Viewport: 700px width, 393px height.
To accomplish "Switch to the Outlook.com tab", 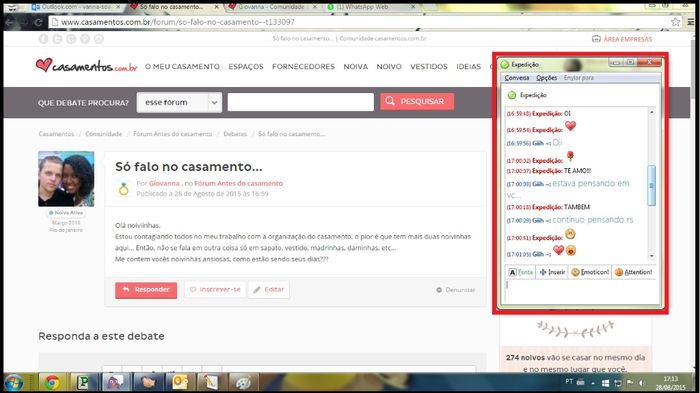I will [76, 7].
